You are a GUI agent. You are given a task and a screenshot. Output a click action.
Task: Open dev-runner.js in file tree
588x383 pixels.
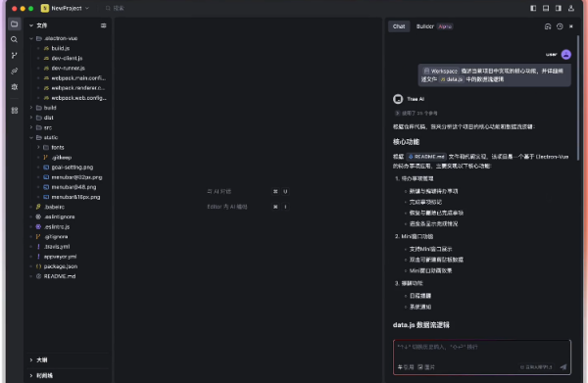pos(68,69)
